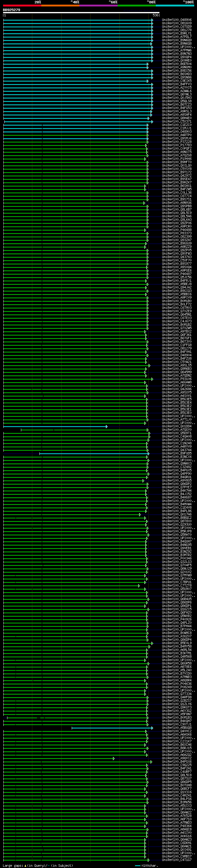Open hit UniRef100_B3NCX4
Image resolution: width=197 pixels, height=868 pixels.
click(x=177, y=457)
